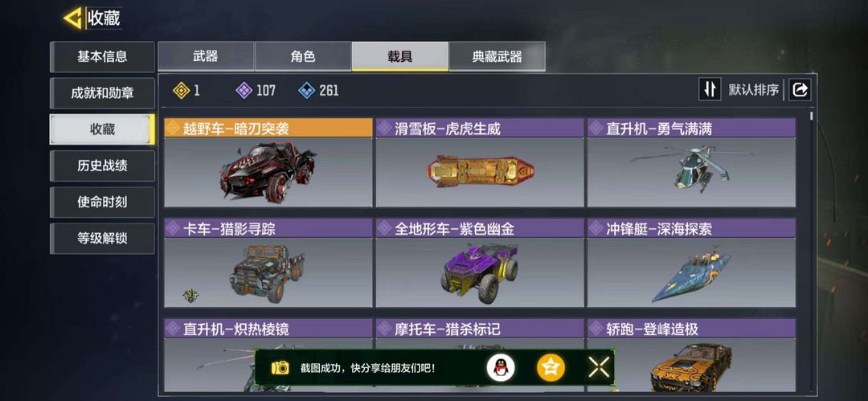Share screenshot to Qzone star icon

(x=551, y=367)
